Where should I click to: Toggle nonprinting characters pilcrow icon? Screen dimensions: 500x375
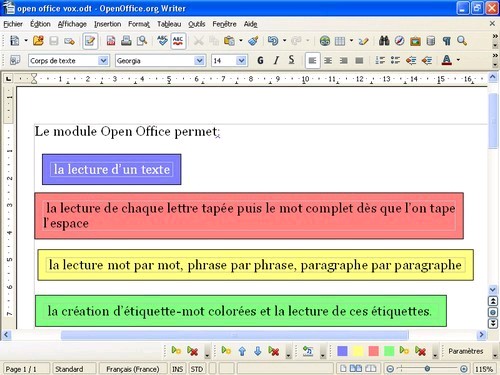(x=446, y=41)
